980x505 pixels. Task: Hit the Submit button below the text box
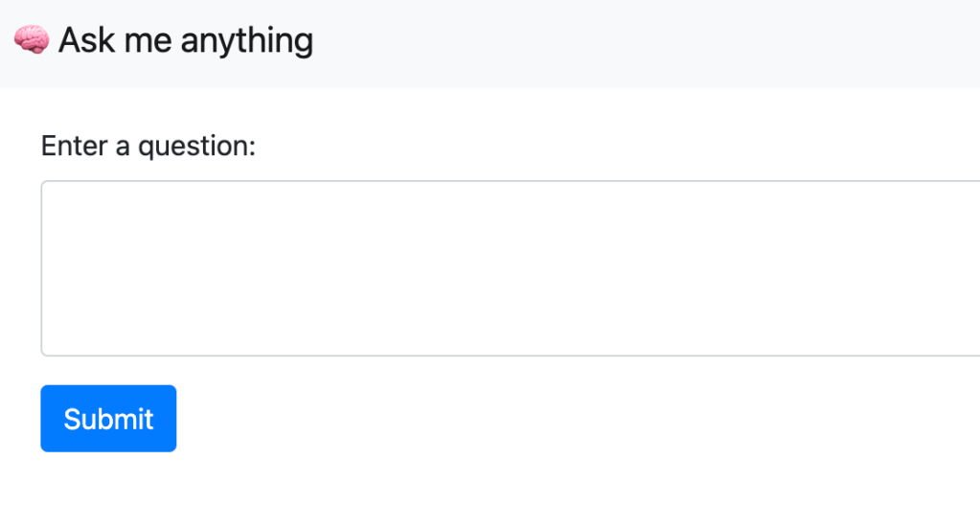[x=108, y=419]
